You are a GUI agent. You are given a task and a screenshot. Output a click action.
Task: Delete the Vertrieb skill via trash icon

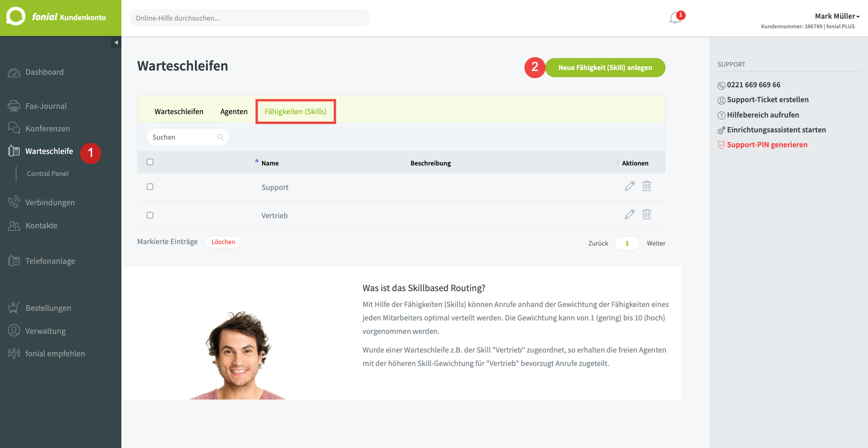tap(647, 214)
